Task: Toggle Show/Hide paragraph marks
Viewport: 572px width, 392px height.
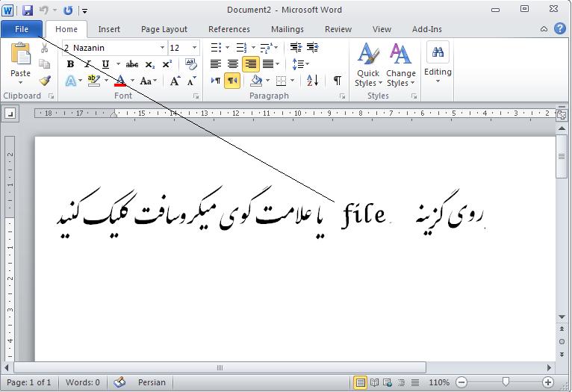Action: tap(338, 81)
